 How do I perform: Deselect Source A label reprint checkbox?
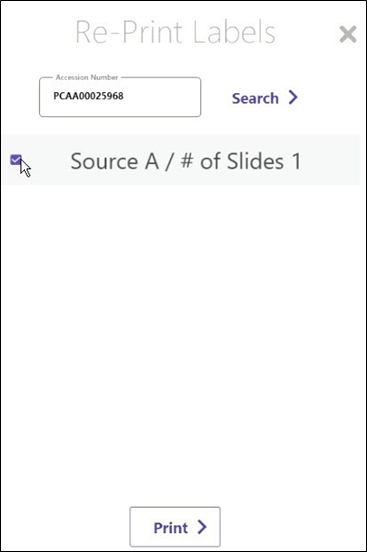(x=16, y=160)
